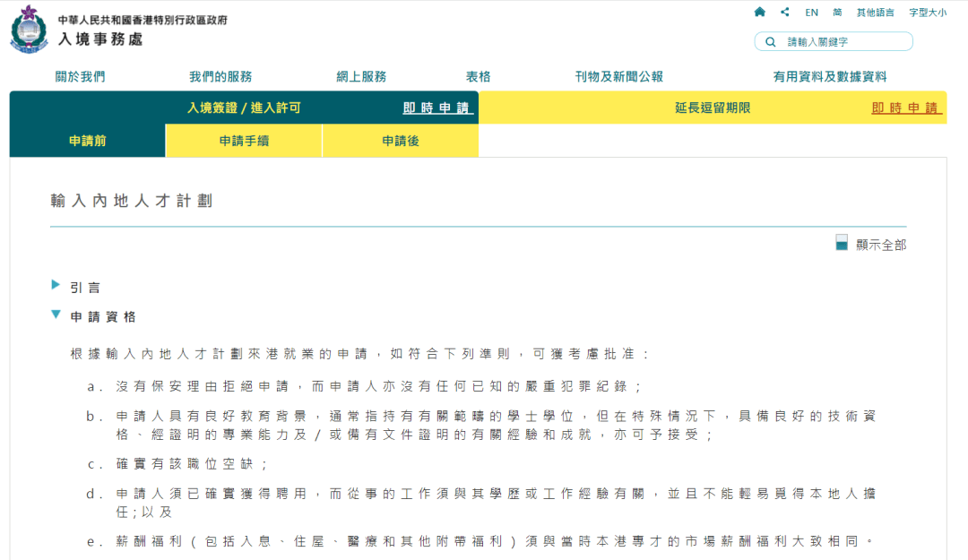
Task: Click the intro sentence 根據輸入內地人才計劃來港就業的申請
Action: tap(359, 354)
